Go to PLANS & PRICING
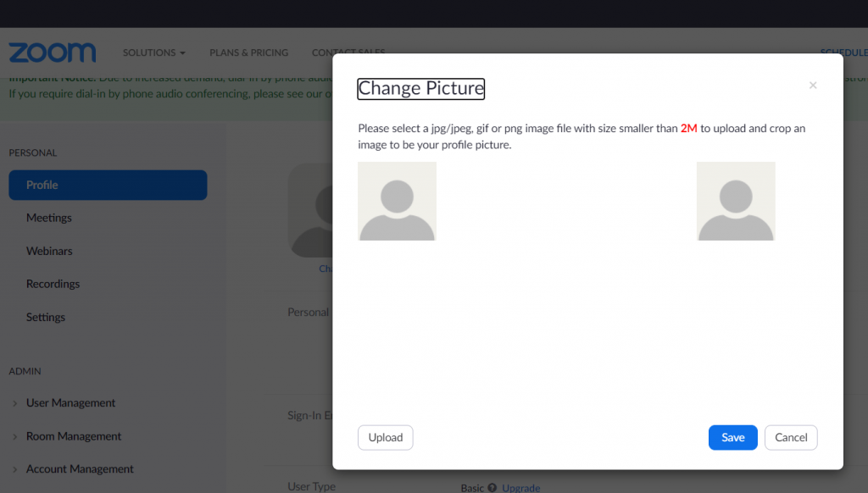 point(248,53)
